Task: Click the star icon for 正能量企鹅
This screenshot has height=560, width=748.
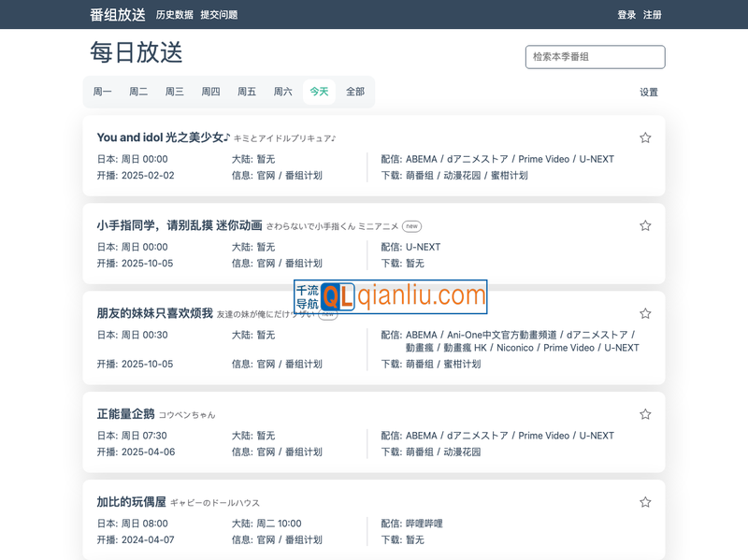Action: [644, 413]
